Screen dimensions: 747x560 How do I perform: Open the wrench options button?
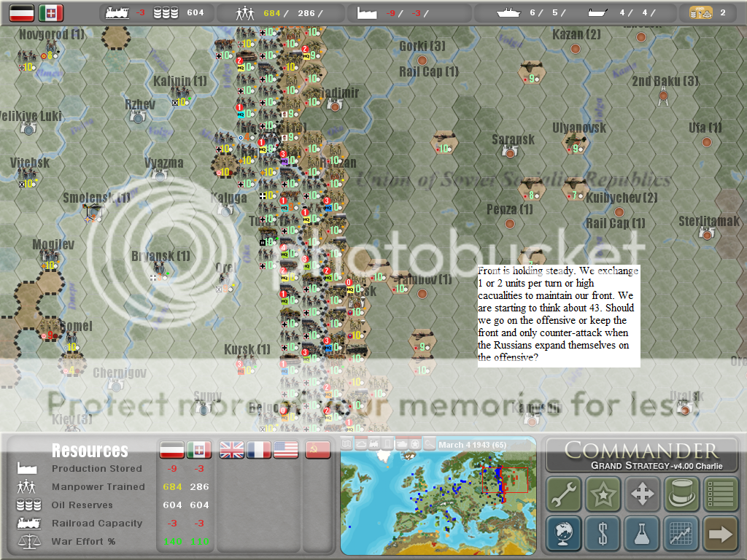coord(564,495)
